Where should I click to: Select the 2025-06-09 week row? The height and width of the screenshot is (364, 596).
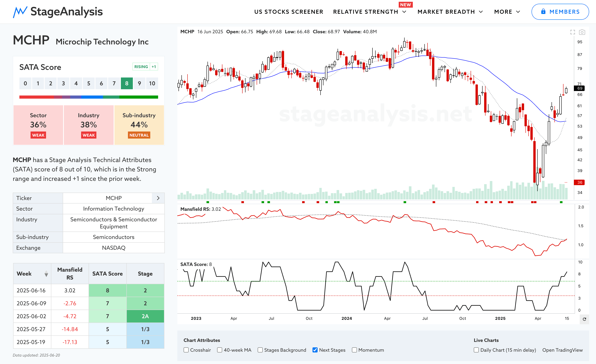pyautogui.click(x=89, y=303)
